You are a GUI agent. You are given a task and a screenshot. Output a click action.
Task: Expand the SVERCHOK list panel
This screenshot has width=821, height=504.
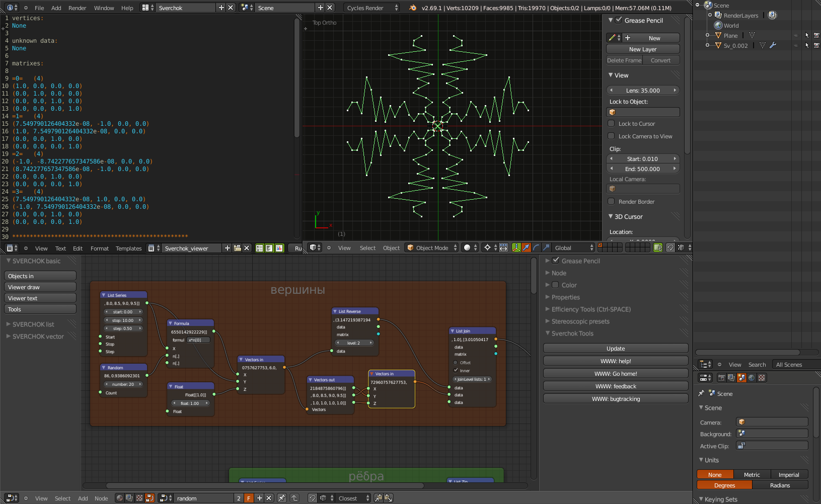point(9,324)
